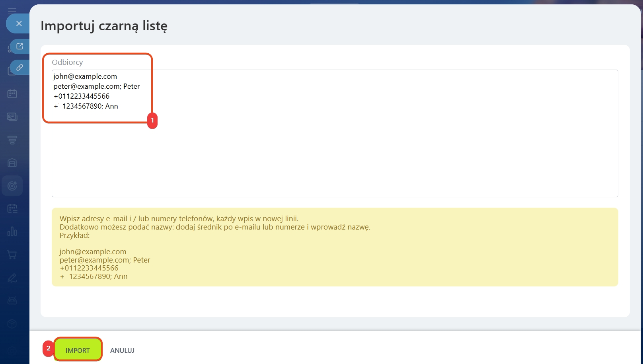Image resolution: width=643 pixels, height=364 pixels.
Task: Open the target marketing icon in the sidebar
Action: point(12,186)
